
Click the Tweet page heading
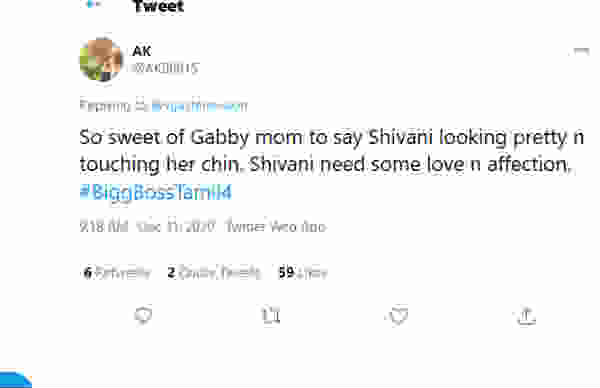point(159,6)
